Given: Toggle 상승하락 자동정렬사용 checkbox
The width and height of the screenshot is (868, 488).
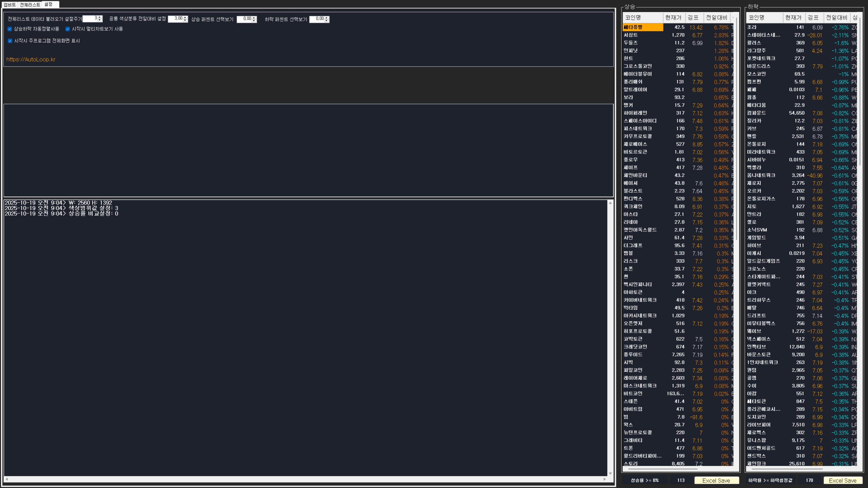Looking at the screenshot, I should tap(10, 29).
